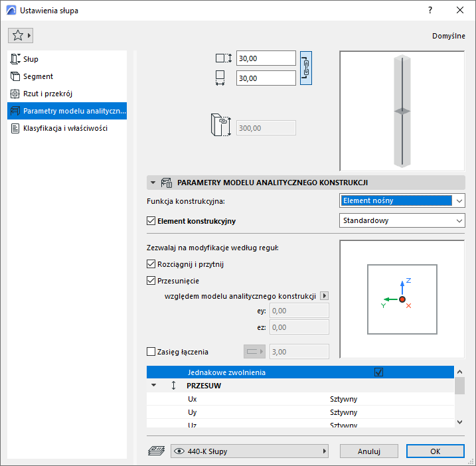This screenshot has height=466, width=476.
Task: Click the Domyślne label
Action: 448,36
